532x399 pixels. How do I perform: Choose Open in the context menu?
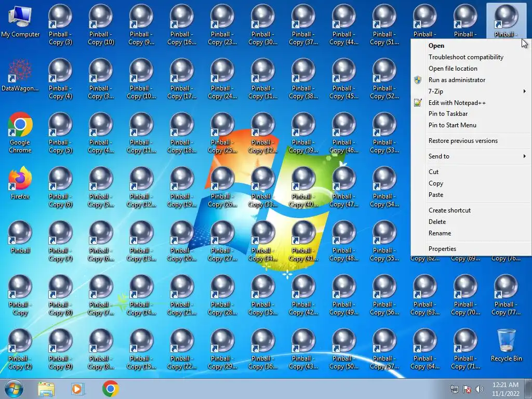click(x=471, y=46)
